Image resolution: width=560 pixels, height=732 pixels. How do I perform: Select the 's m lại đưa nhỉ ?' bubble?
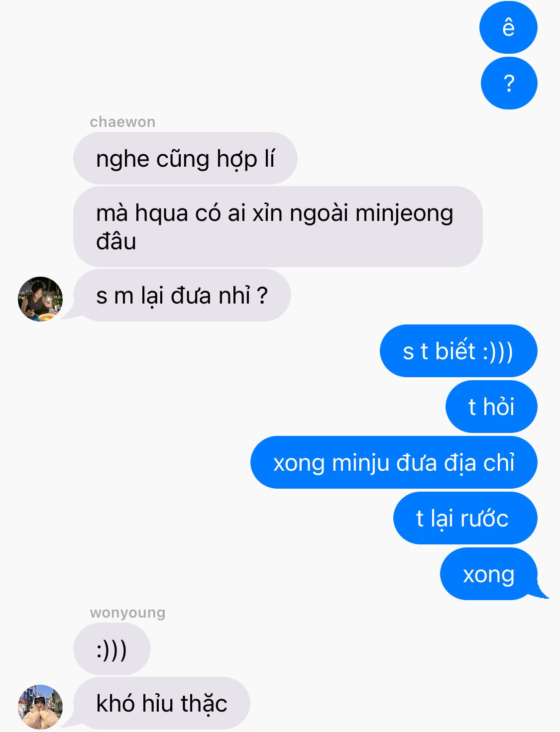pyautogui.click(x=182, y=295)
